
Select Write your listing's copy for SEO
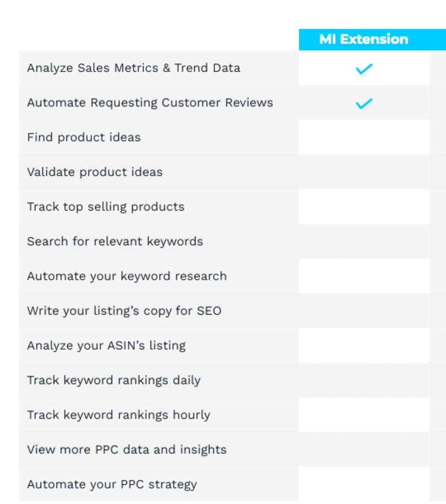tap(124, 311)
